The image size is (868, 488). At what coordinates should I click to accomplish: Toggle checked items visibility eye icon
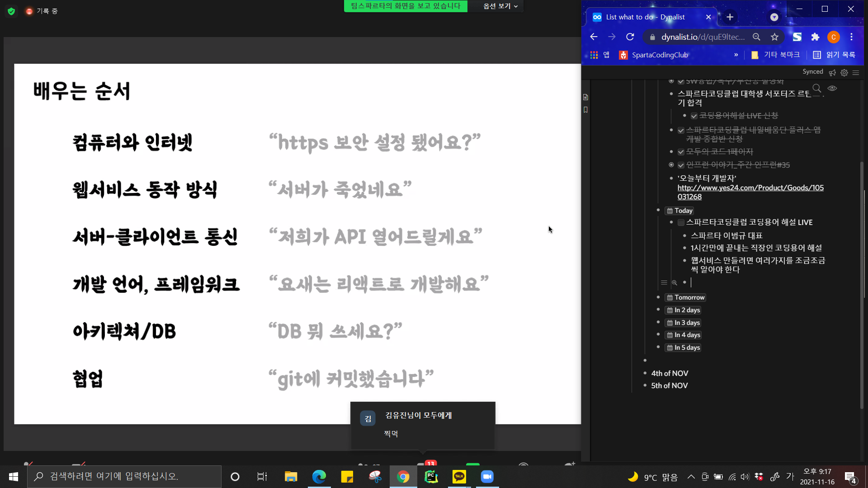point(832,88)
